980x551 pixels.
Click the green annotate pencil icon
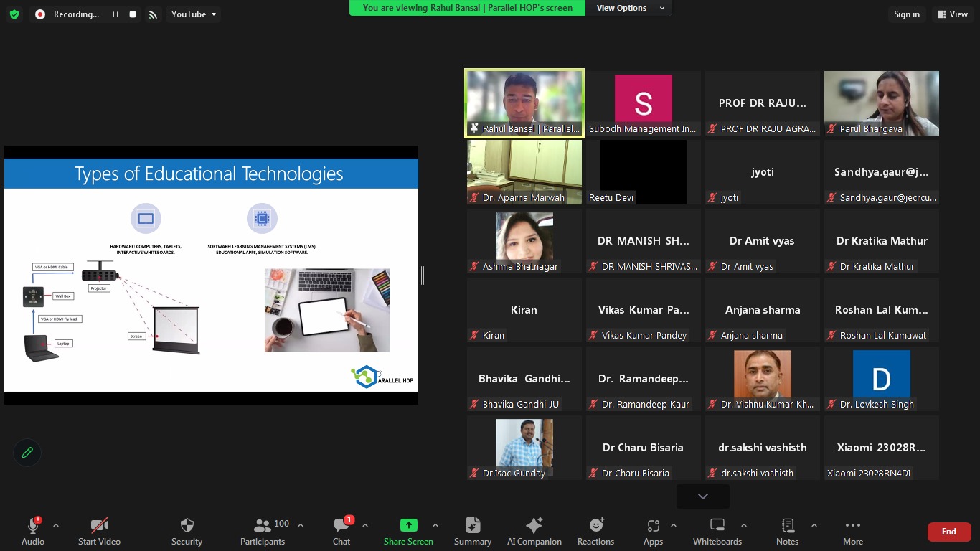click(27, 453)
